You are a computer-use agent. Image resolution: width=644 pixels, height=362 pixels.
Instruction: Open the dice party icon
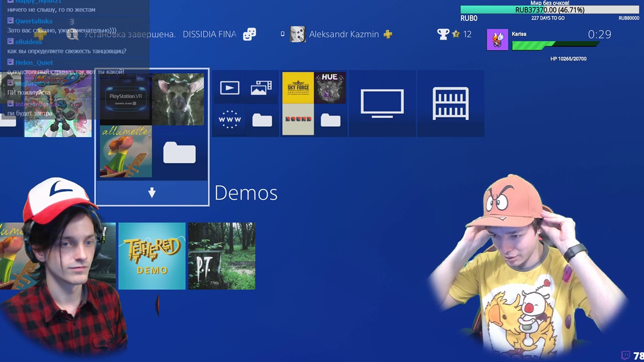[x=249, y=34]
